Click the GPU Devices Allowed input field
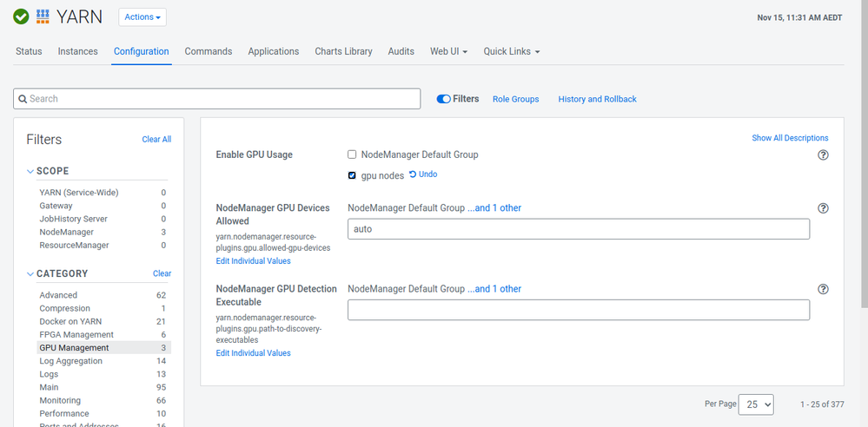 579,228
